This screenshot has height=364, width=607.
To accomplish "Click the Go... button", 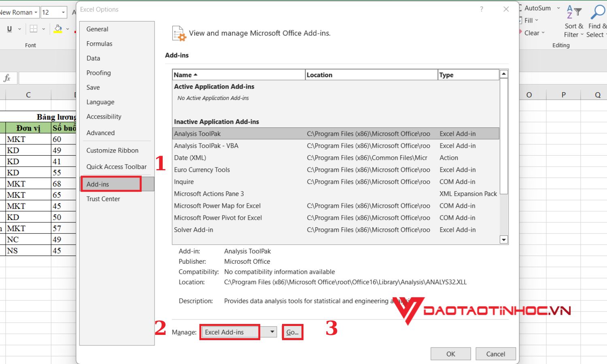I will pyautogui.click(x=292, y=332).
